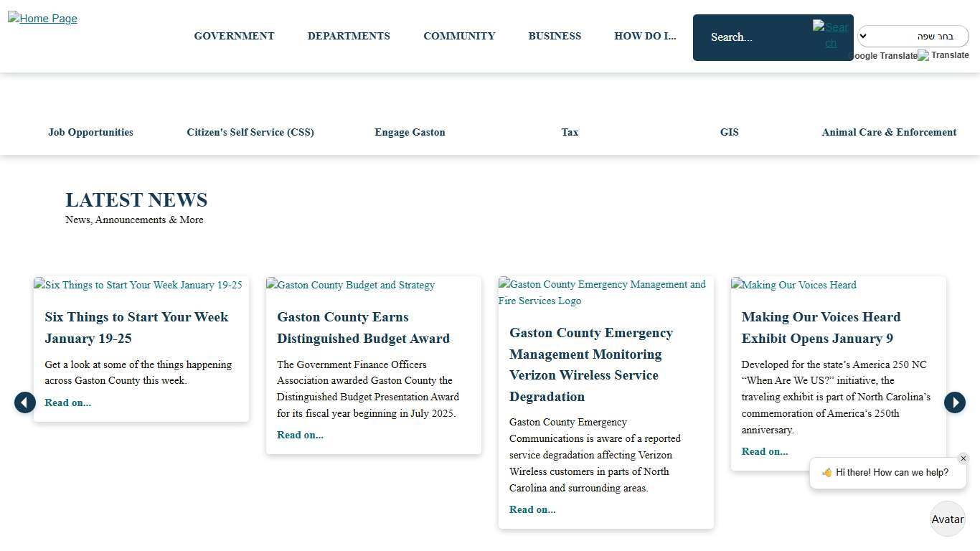Dismiss the chat greeting popup

click(963, 458)
